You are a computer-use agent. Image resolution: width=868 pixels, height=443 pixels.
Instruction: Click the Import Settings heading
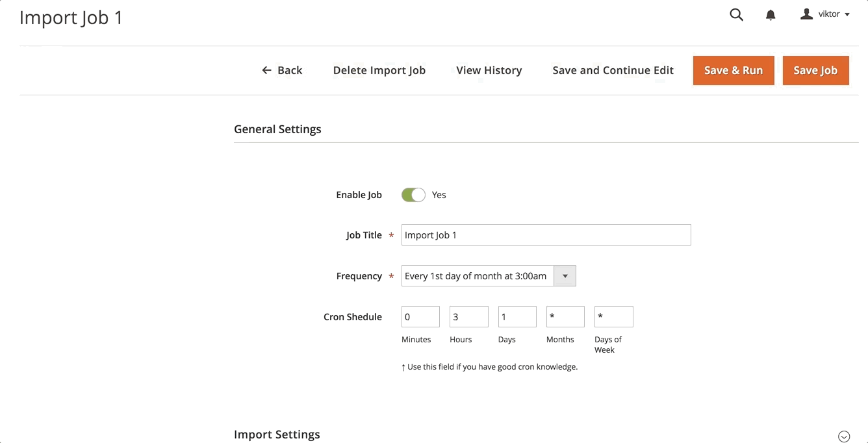coord(277,435)
